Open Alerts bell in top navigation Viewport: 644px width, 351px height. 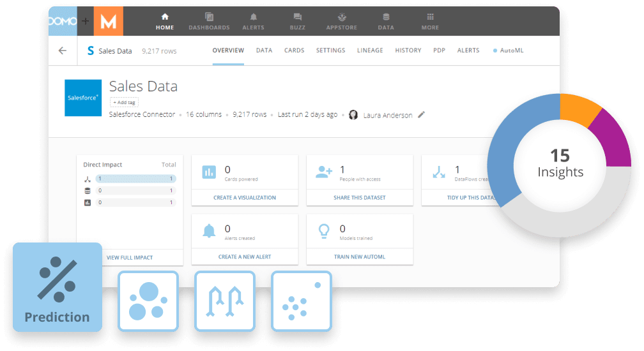254,21
